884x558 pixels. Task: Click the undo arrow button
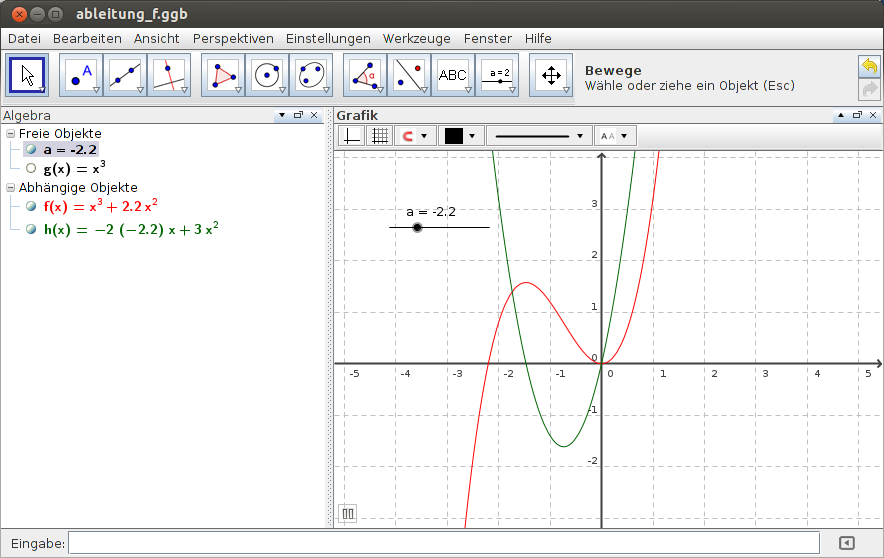pos(869,66)
